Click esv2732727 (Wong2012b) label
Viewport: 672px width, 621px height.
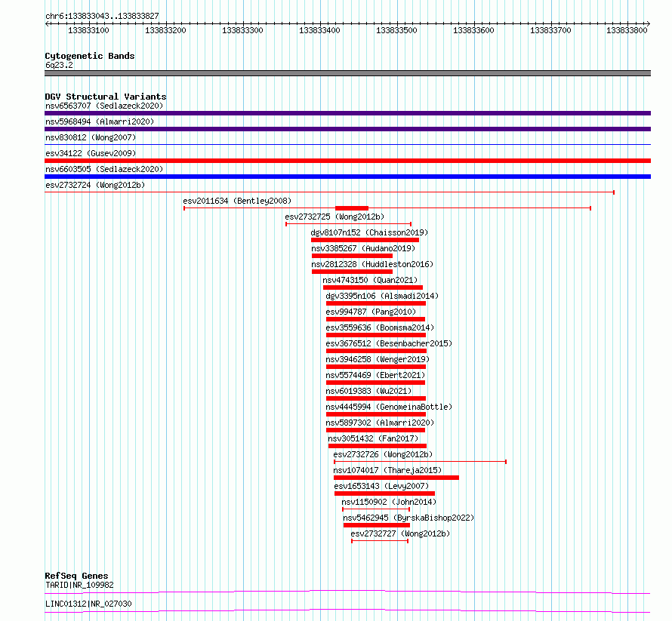coord(400,533)
